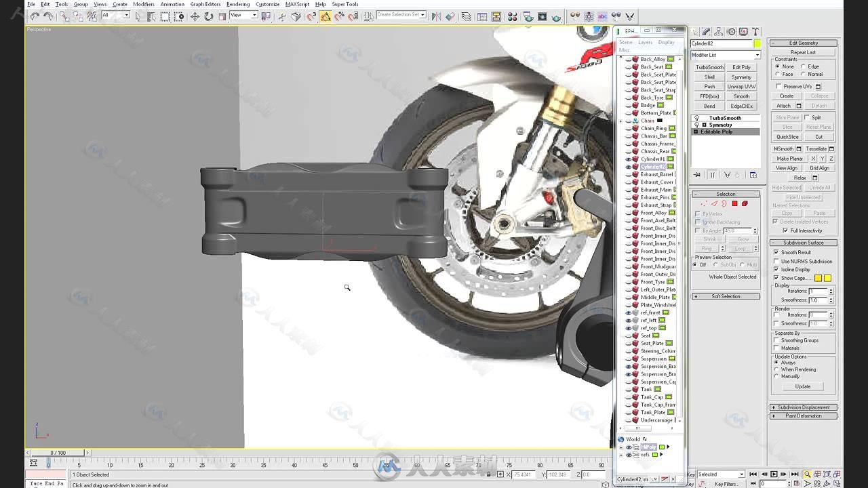Open the Display command panel tab

pyautogui.click(x=743, y=32)
